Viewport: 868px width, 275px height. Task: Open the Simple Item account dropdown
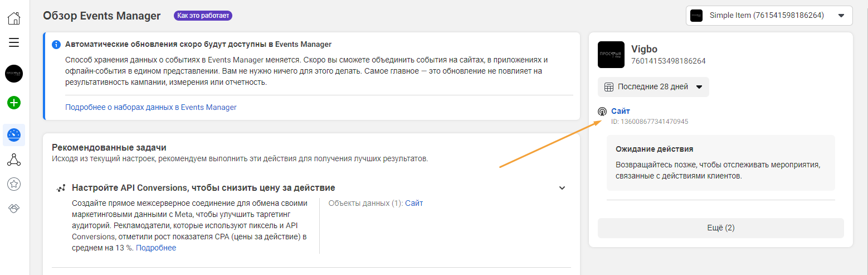pos(769,16)
